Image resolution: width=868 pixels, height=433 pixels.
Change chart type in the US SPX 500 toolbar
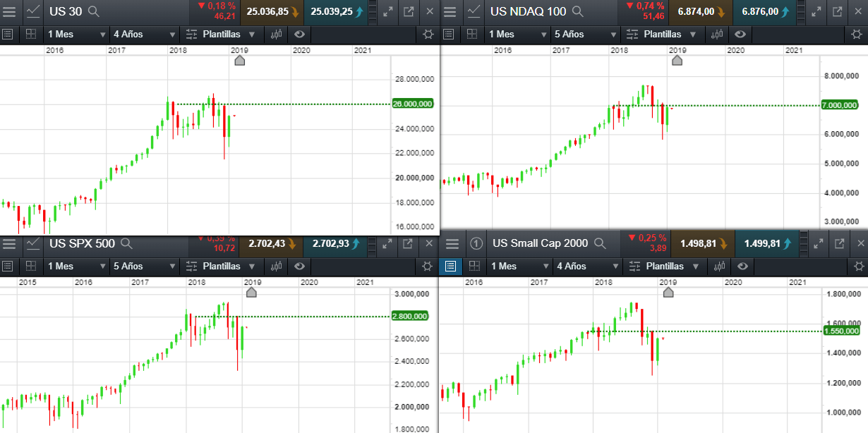click(277, 266)
